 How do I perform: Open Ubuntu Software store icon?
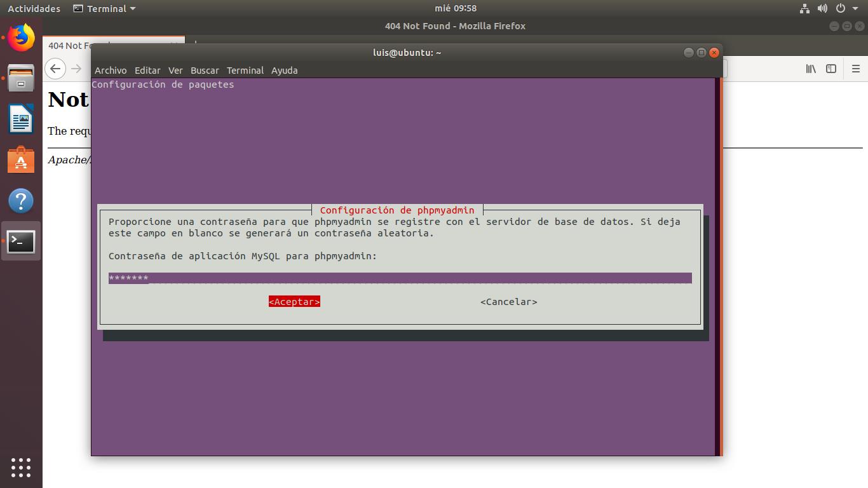click(x=21, y=160)
